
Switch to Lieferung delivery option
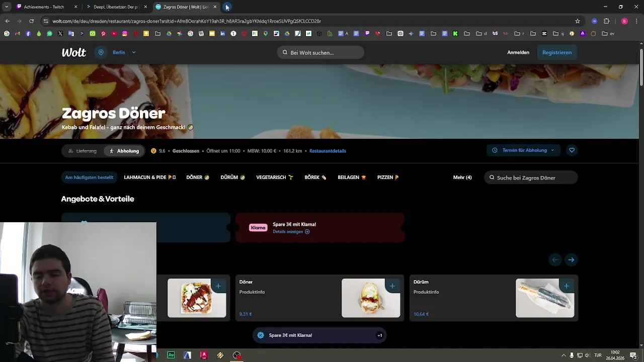click(83, 151)
